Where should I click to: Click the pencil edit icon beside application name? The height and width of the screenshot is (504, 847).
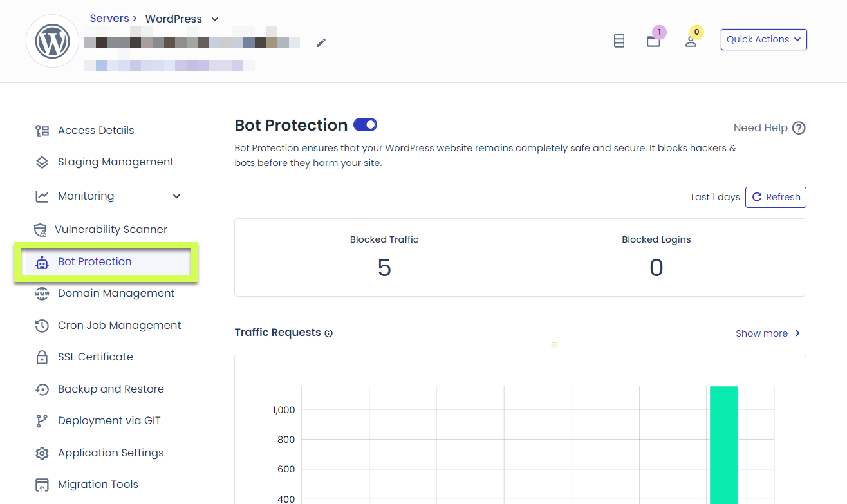coord(321,42)
